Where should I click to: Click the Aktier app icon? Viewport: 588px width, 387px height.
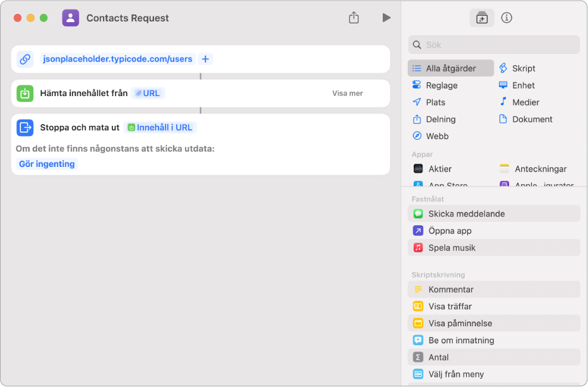point(418,169)
